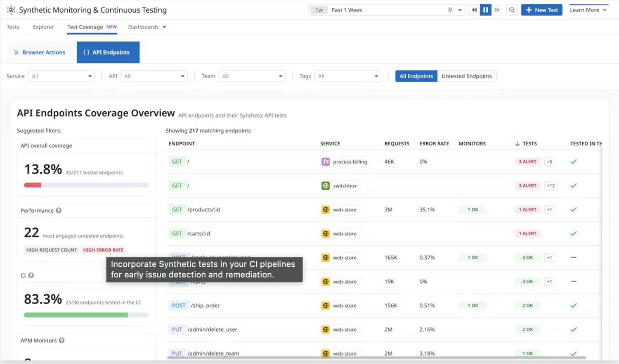This screenshot has height=364, width=619.
Task: Click the 1w time preset chip
Action: pyautogui.click(x=319, y=10)
